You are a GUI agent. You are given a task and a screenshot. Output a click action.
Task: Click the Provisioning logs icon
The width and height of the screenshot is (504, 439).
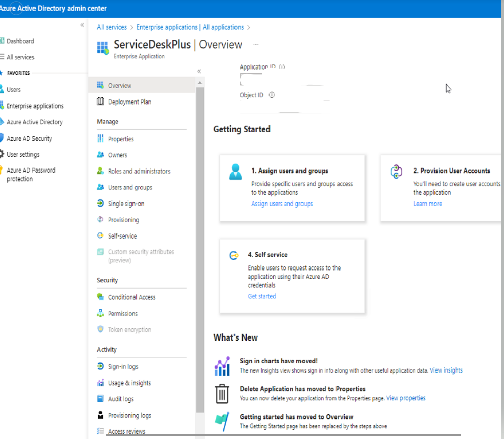tap(100, 415)
